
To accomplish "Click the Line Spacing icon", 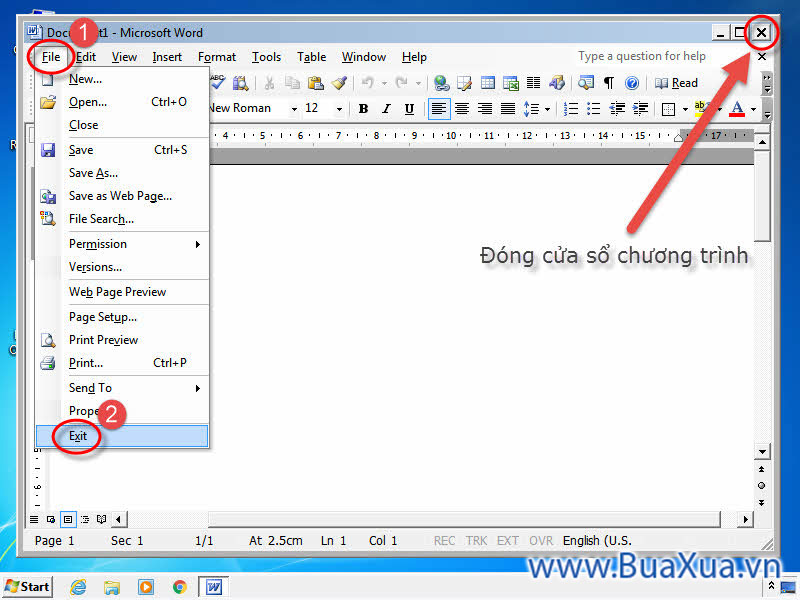I will coord(531,109).
